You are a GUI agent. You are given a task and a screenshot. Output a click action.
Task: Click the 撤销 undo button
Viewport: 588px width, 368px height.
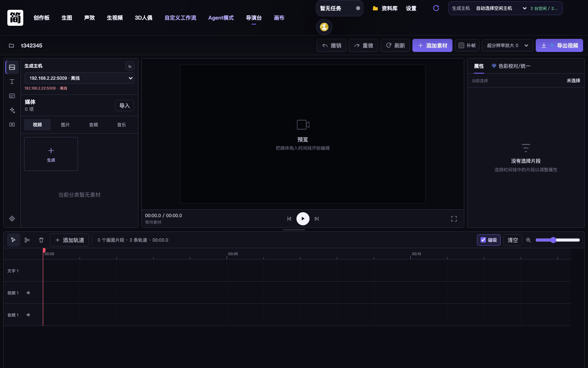[x=332, y=45]
